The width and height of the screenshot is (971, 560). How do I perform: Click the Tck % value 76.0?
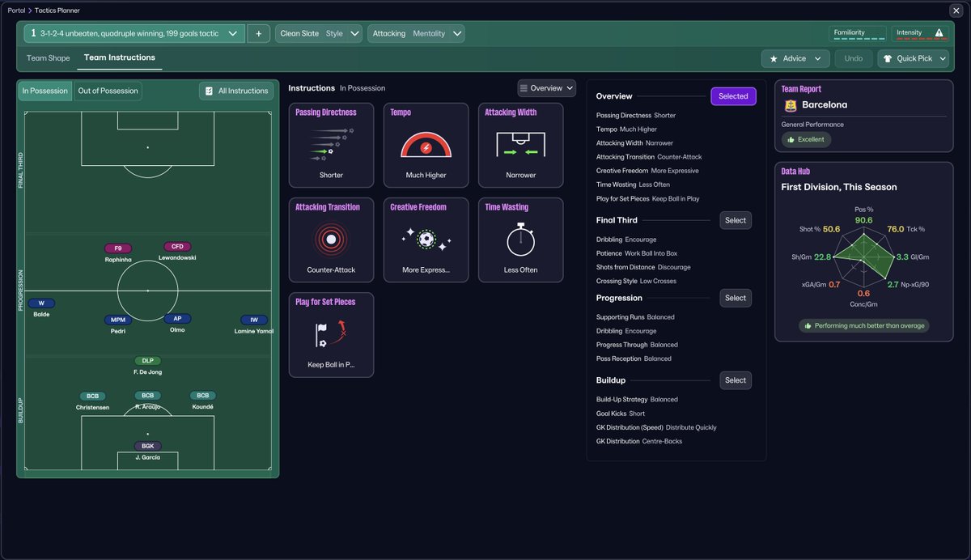tap(896, 229)
